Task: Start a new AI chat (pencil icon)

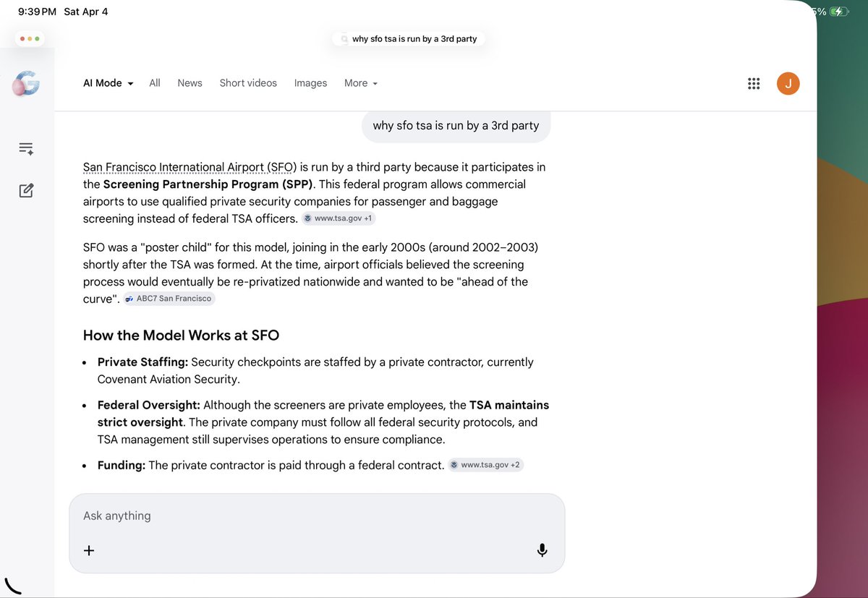Action: pyautogui.click(x=26, y=191)
